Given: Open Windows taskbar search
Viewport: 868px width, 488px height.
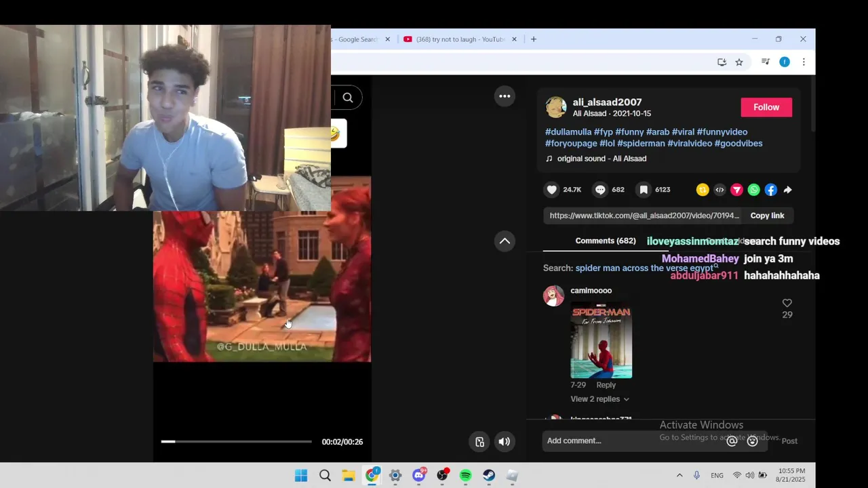Looking at the screenshot, I should point(325,476).
